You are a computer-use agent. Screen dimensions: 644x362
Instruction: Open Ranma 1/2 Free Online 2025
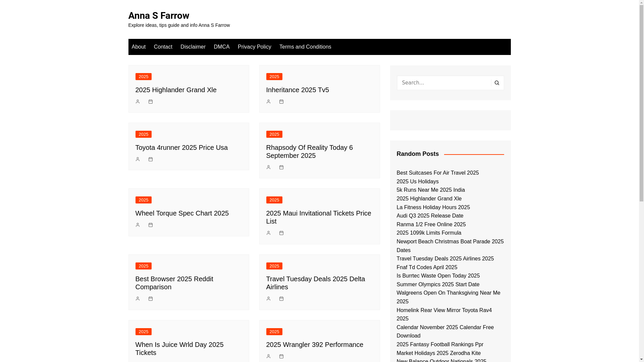tap(431, 225)
